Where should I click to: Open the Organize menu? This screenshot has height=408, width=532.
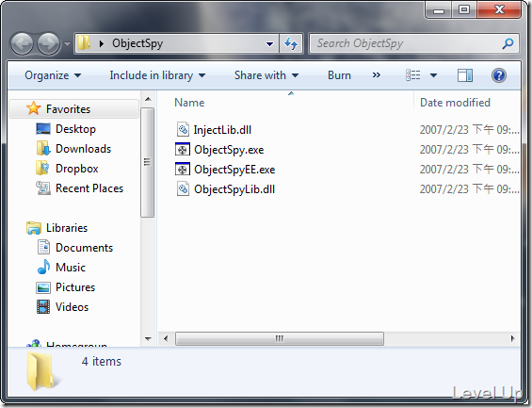[53, 75]
